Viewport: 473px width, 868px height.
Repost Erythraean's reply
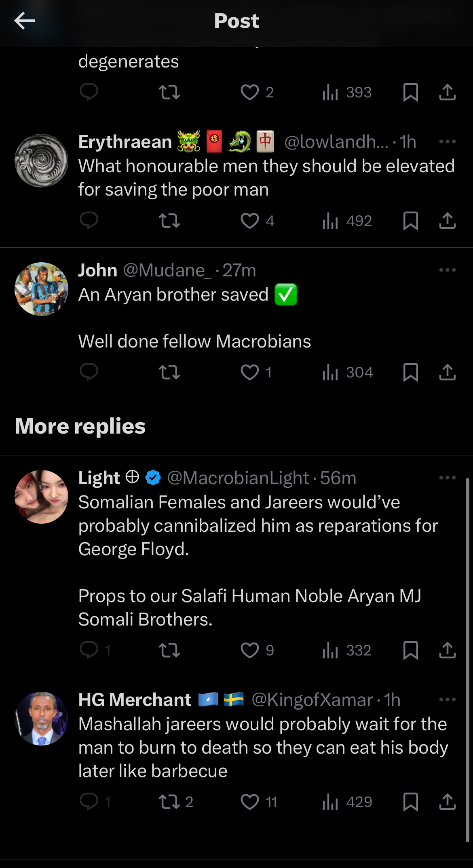(x=169, y=221)
